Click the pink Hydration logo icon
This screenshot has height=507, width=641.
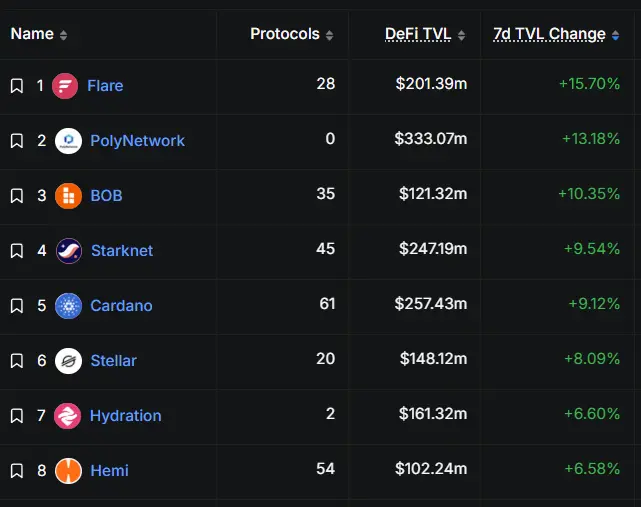[x=68, y=416]
